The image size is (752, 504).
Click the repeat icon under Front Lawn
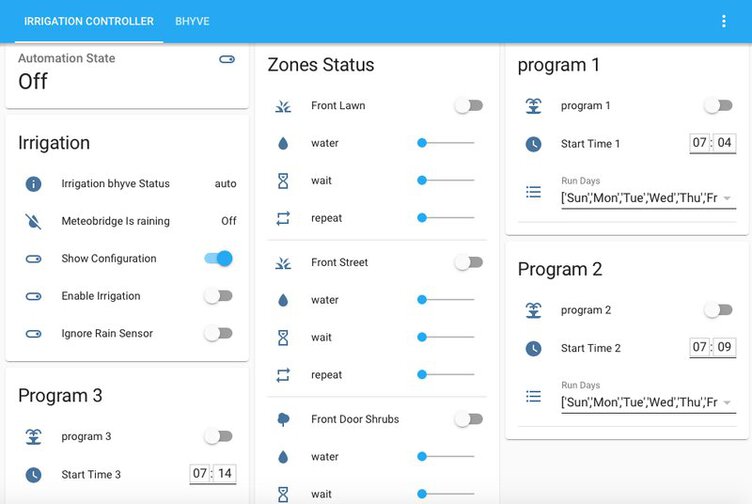click(283, 218)
